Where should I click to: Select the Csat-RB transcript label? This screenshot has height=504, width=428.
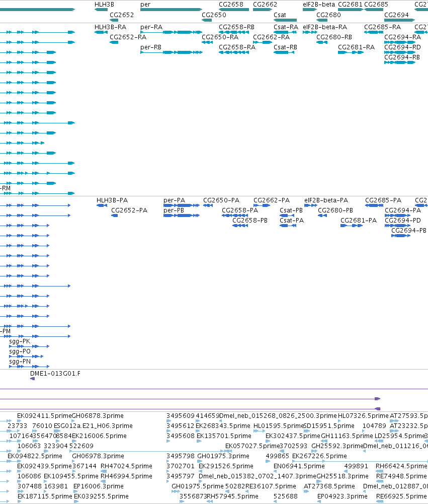coord(286,47)
